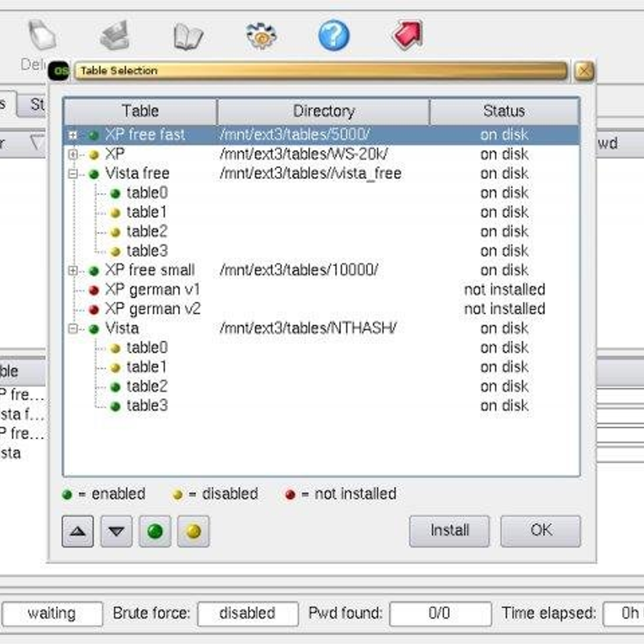Click 'not installed' status of XP german v1

click(x=505, y=289)
